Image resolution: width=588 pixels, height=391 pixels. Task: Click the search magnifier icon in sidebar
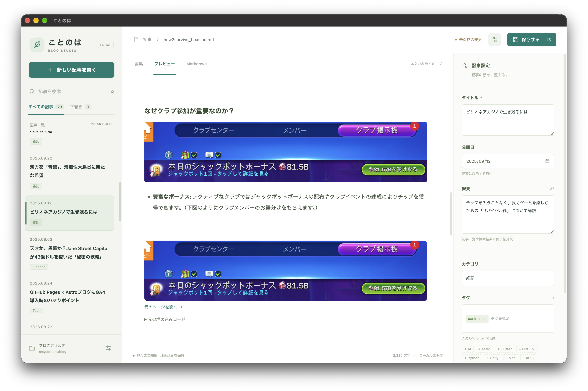[x=32, y=91]
